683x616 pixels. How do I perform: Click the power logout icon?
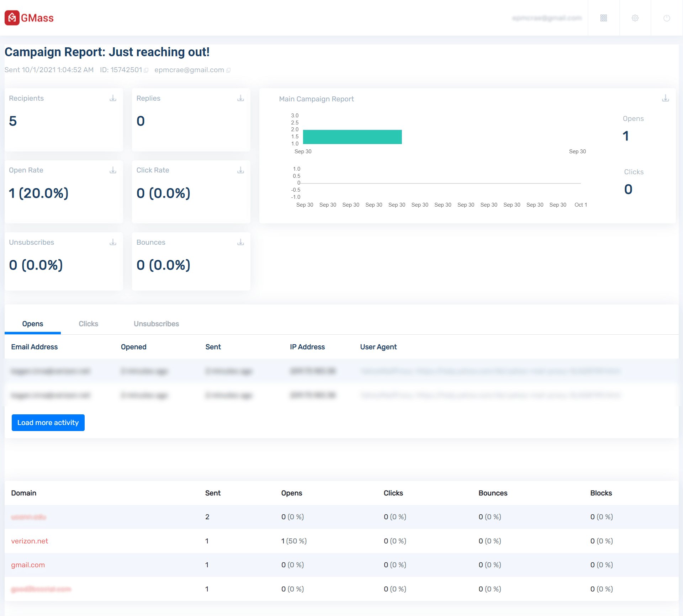coord(667,18)
